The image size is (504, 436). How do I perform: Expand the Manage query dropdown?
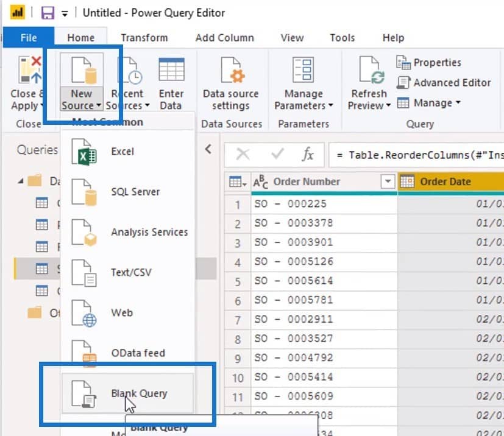[429, 103]
